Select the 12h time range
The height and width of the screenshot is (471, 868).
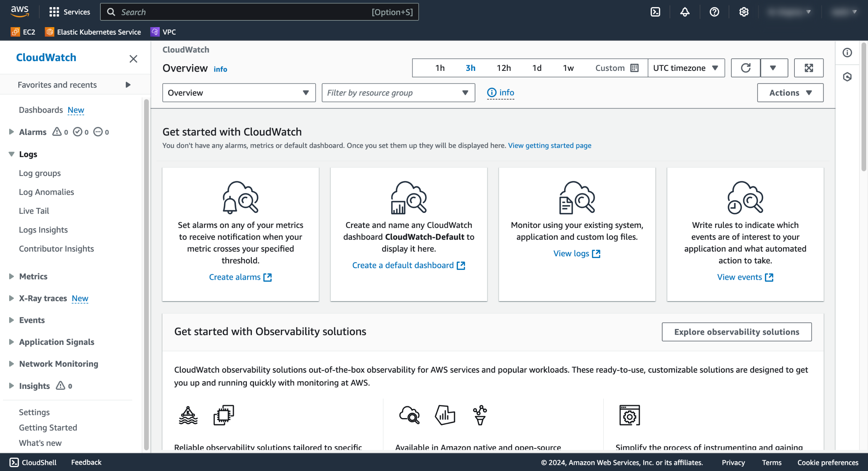pyautogui.click(x=504, y=68)
